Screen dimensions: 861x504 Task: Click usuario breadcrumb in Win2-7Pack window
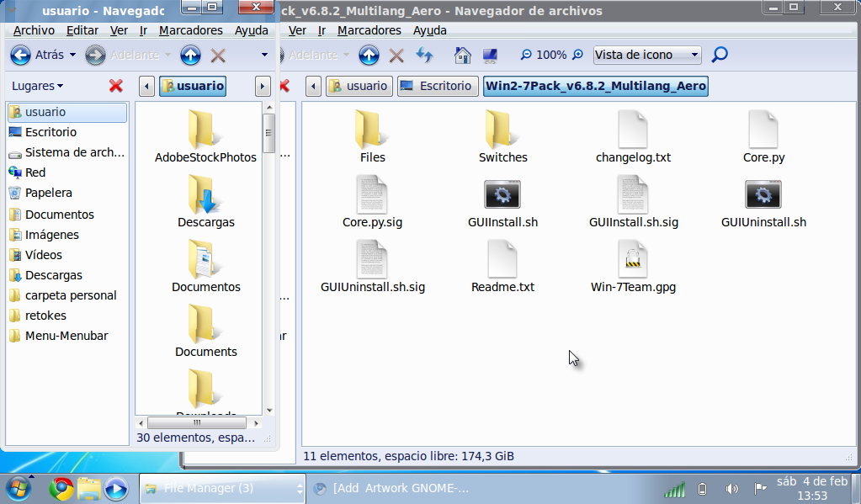tap(359, 86)
